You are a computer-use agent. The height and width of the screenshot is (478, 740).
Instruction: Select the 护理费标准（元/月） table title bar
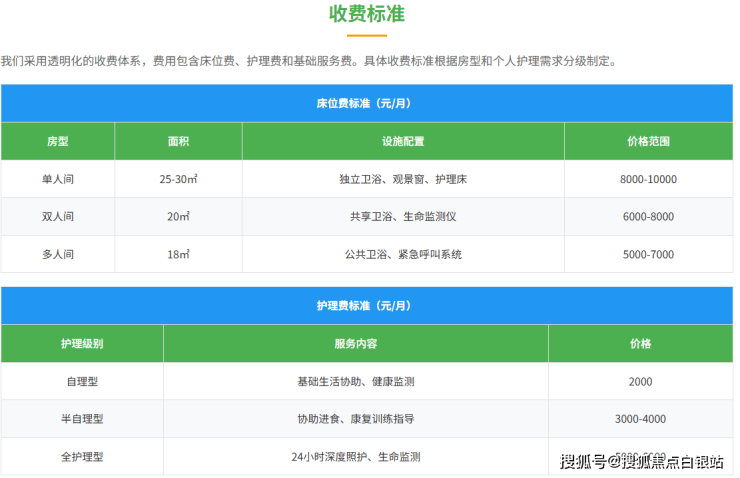click(x=367, y=305)
